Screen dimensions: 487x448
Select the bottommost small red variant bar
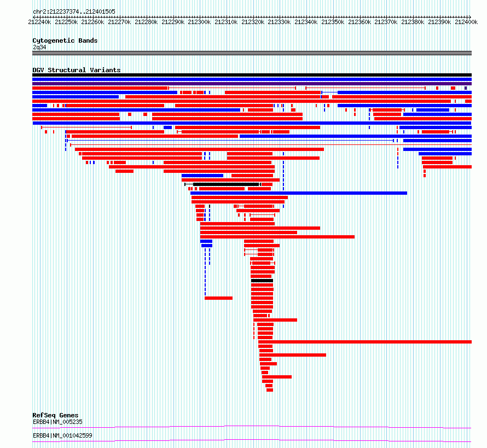click(270, 390)
